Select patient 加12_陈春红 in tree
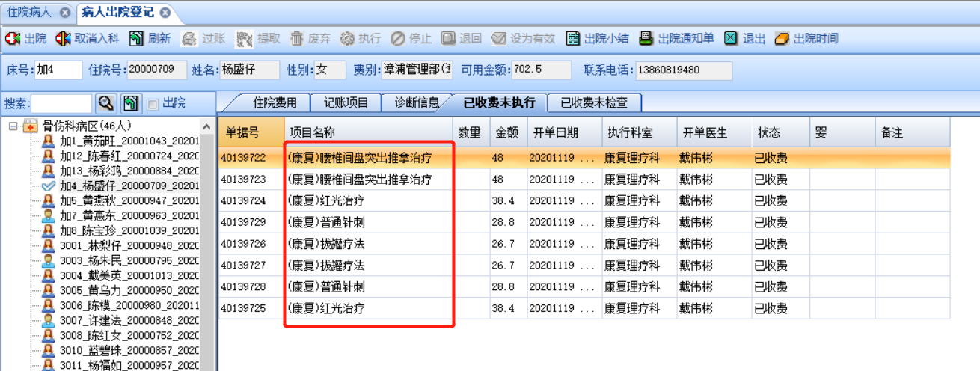The height and width of the screenshot is (371, 980). click(129, 156)
